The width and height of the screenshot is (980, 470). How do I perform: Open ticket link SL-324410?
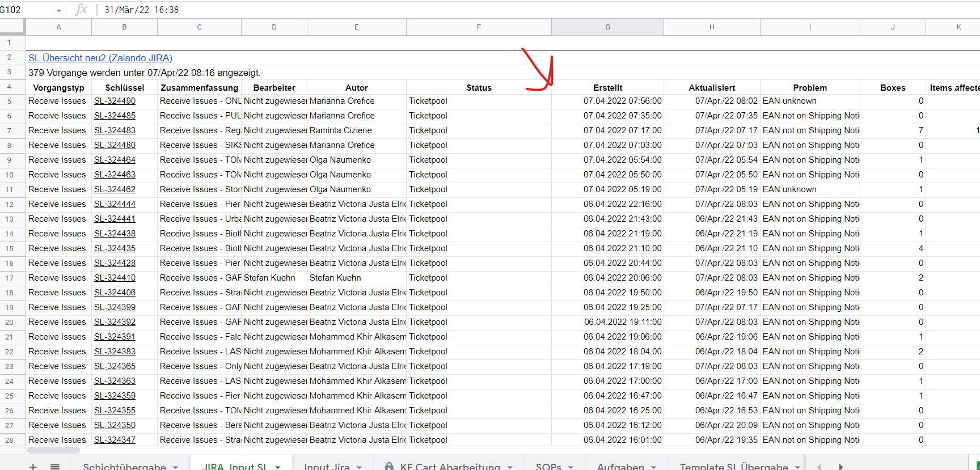(115, 278)
